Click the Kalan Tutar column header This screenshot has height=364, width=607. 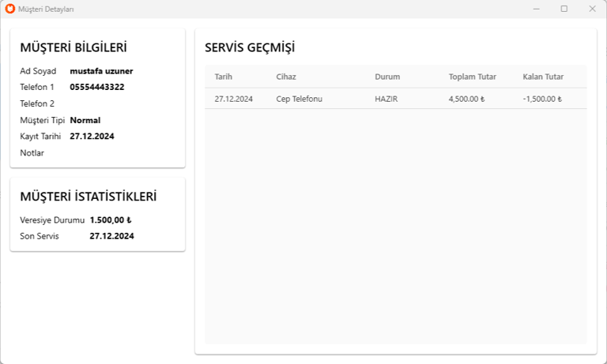(x=543, y=77)
